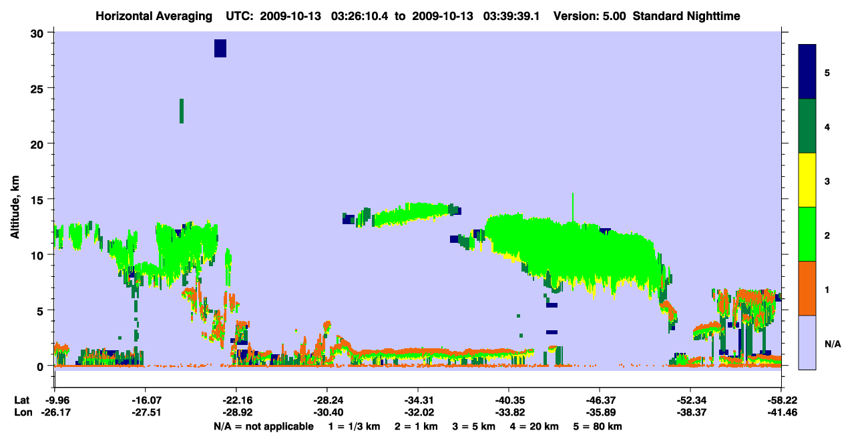This screenshot has height=445, width=868.
Task: Click the start time '03:26:10.4' in the title
Action: [360, 16]
